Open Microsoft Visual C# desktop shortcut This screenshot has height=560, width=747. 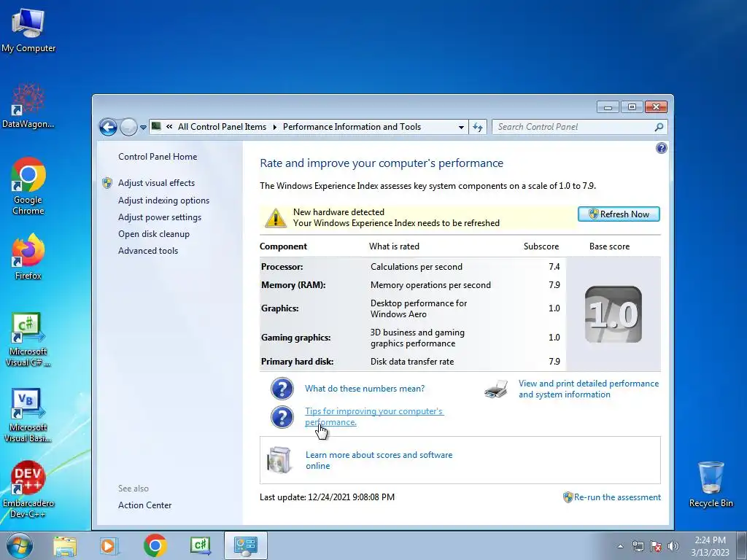(28, 340)
